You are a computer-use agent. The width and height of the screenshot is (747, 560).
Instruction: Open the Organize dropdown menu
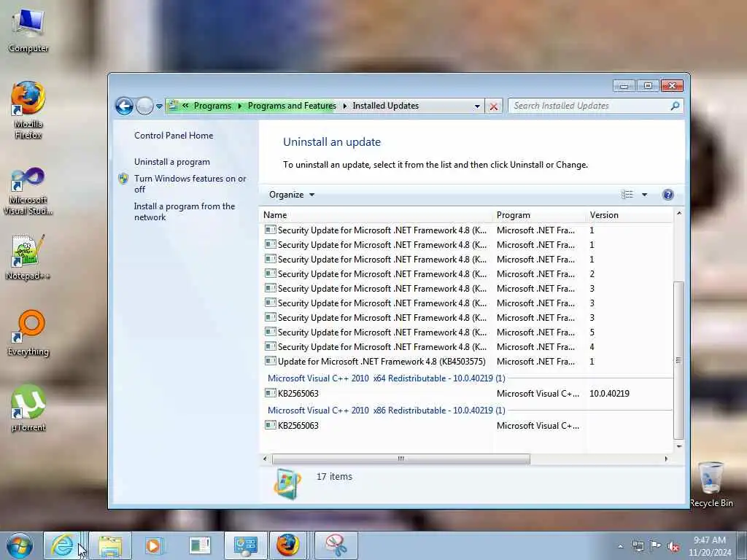pos(292,194)
